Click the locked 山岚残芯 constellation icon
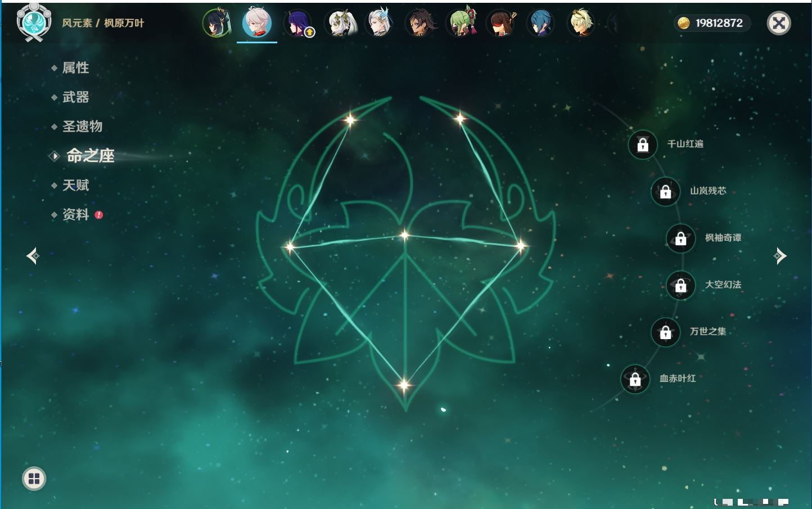The width and height of the screenshot is (812, 509). click(x=666, y=191)
